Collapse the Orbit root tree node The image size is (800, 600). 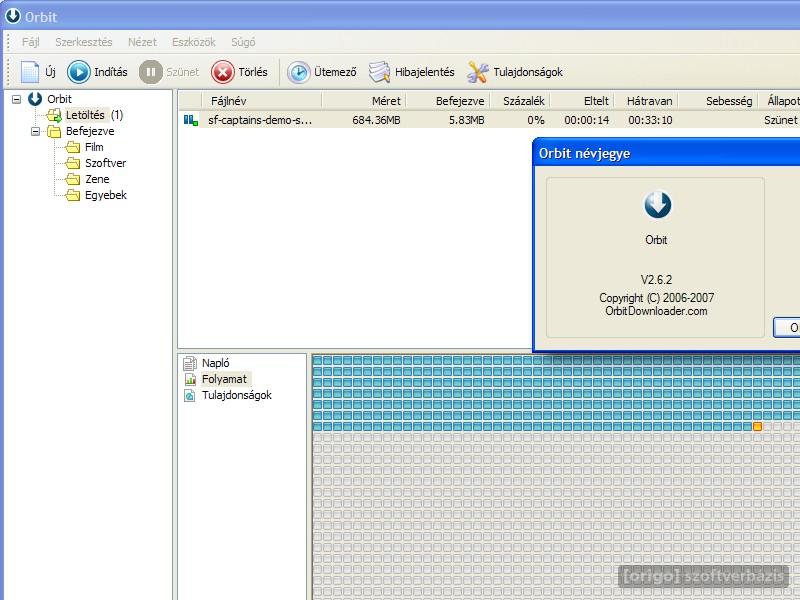(x=17, y=99)
